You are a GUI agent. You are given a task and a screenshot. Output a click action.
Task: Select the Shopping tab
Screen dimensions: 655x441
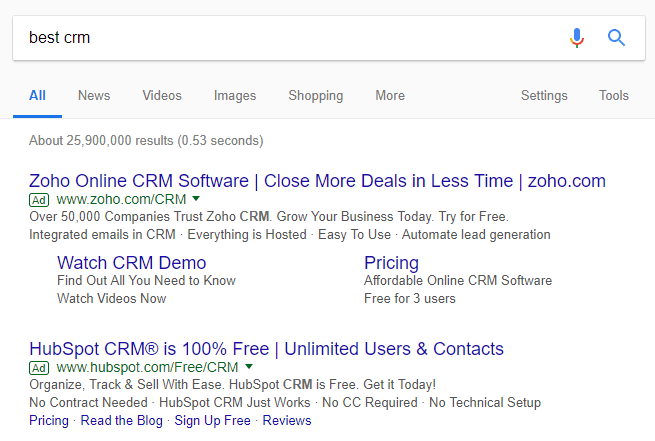(x=316, y=96)
